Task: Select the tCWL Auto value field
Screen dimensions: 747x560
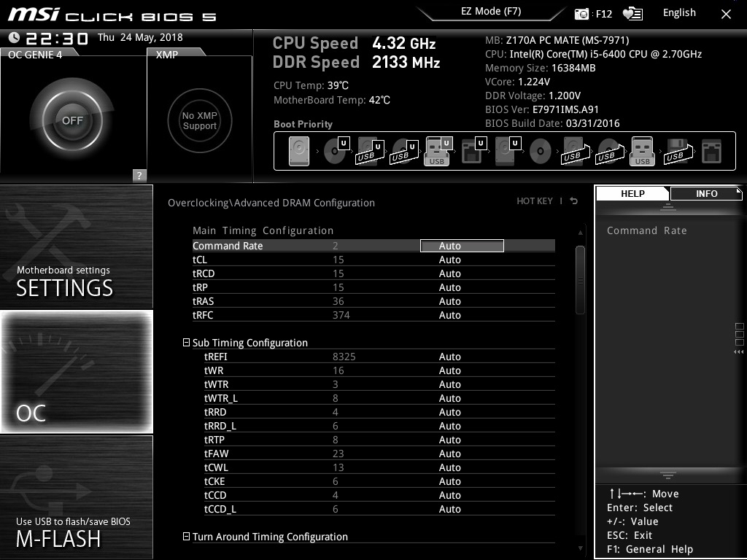Action: 449,467
